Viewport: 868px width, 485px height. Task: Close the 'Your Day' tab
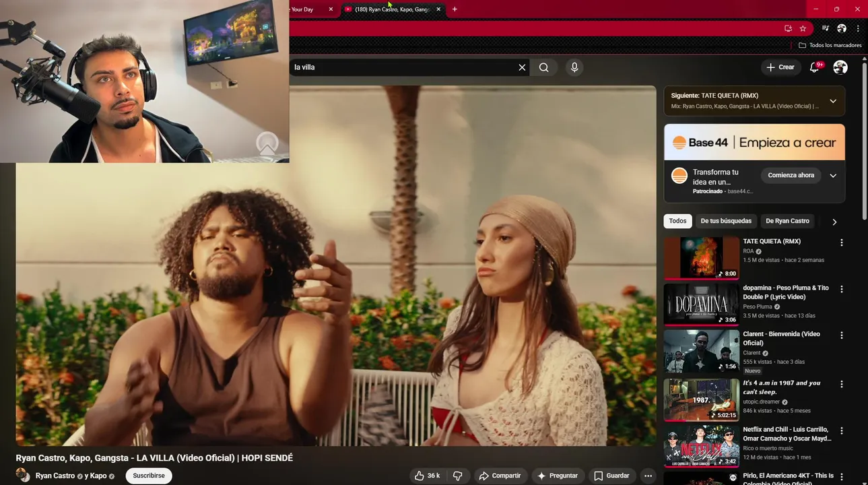coord(331,9)
